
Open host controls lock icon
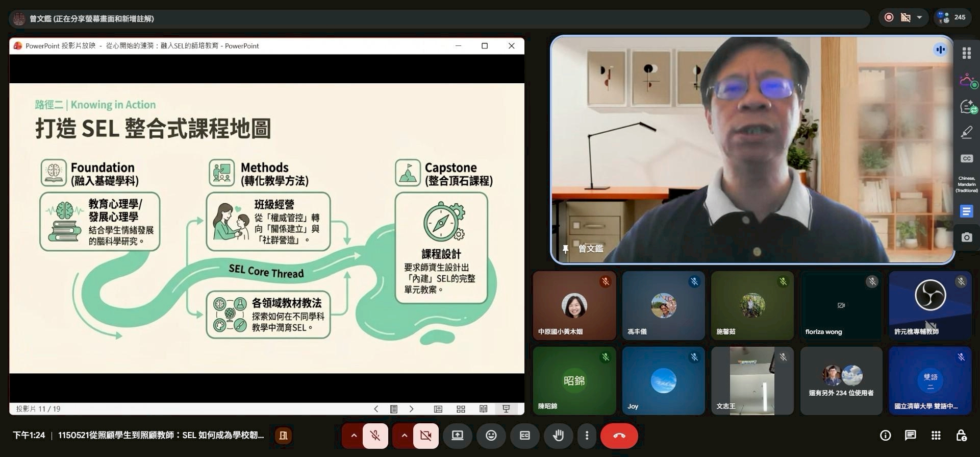[961, 436]
